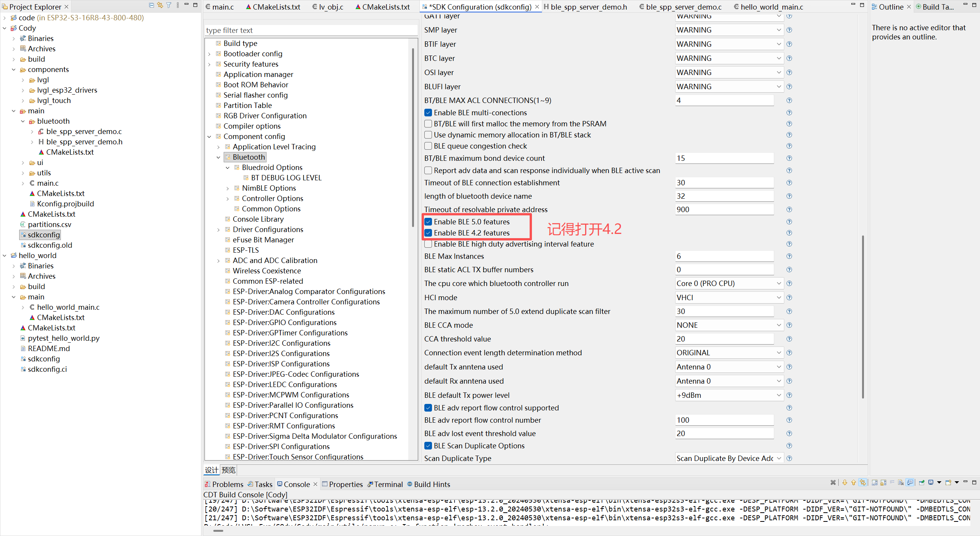Open the Project Explorer filter funnel icon
This screenshot has width=980, height=536.
click(x=169, y=5)
